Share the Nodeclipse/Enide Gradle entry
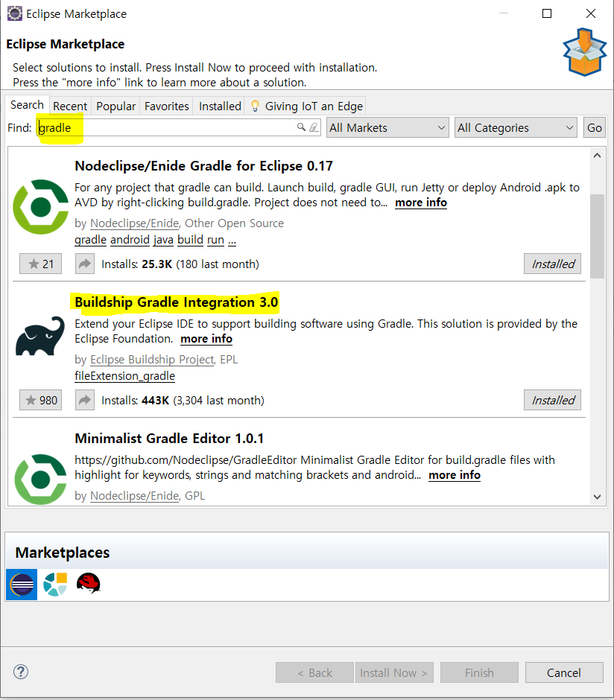 pos(85,264)
